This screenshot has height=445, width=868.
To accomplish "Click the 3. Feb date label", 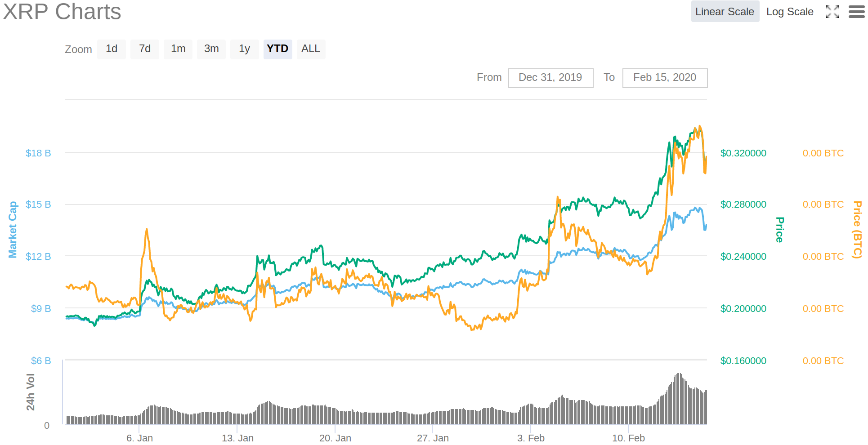I will click(531, 438).
